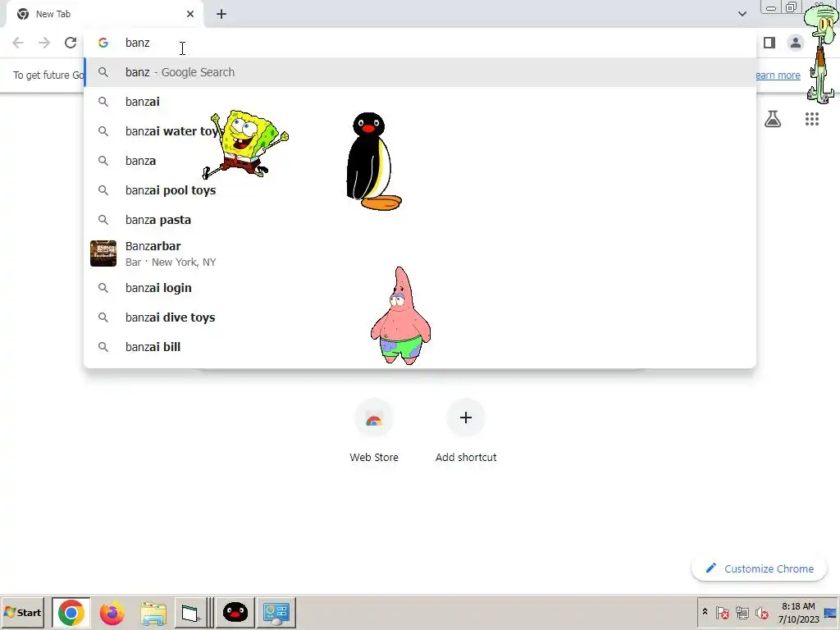Image resolution: width=840 pixels, height=630 pixels.
Task: Open the Windows Start menu
Action: 22,612
